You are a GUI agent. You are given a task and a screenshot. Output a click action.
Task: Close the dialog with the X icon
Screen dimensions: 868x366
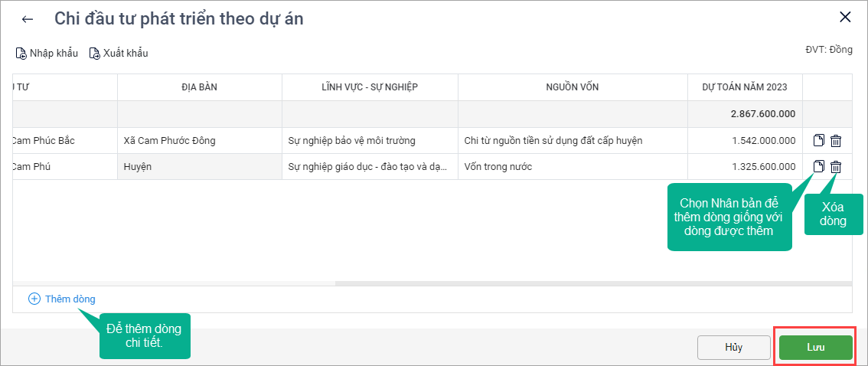point(845,18)
